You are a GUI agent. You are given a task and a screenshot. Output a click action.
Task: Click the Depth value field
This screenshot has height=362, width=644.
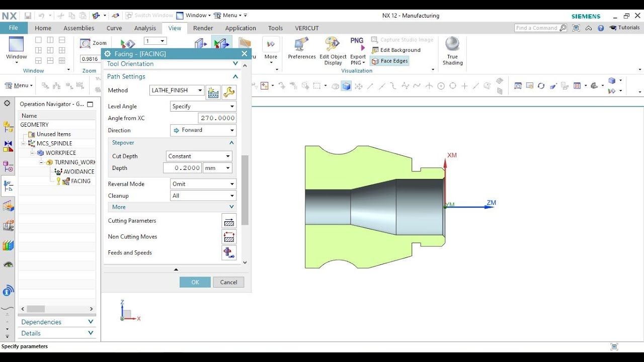coord(183,168)
